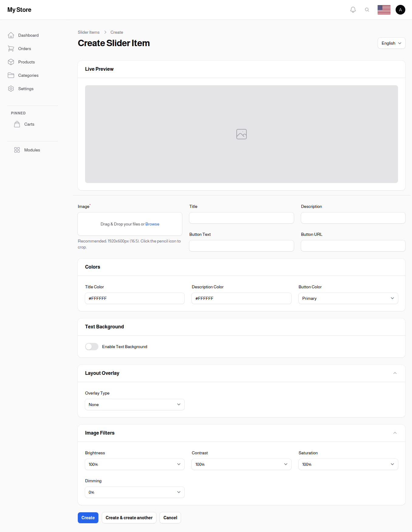Screen dimensions: 412x532
Task: Toggle Enable Text Background switch
Action: click(x=92, y=347)
